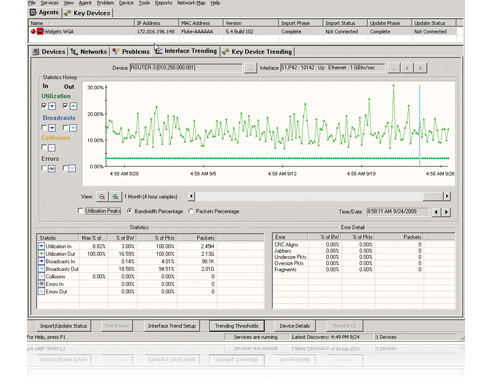Viewport: 488px width, 385px height.
Task: Click the Utilization In color swatch in Statistics History
Action: (52, 106)
